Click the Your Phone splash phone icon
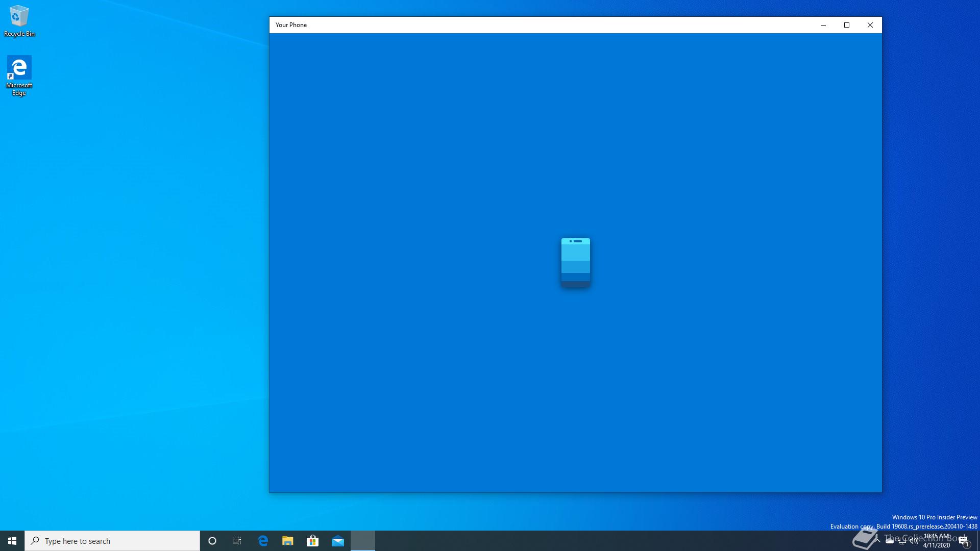The image size is (980, 551). click(575, 262)
